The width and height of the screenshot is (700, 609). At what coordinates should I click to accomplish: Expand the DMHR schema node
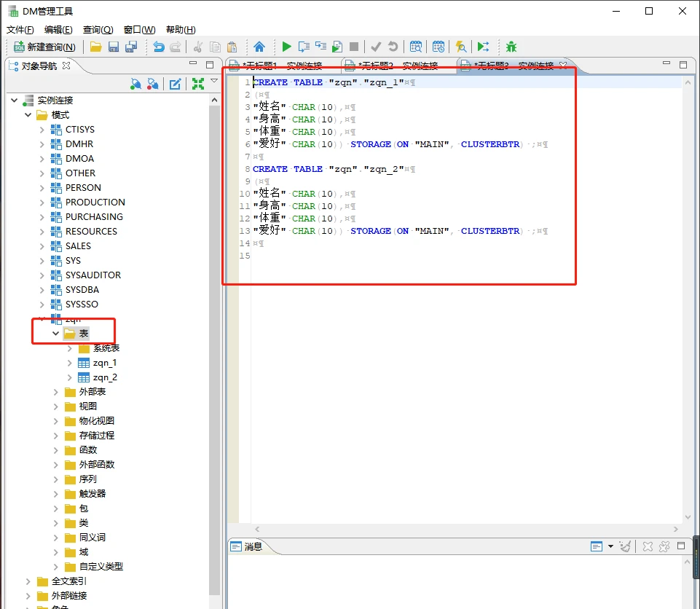[42, 144]
